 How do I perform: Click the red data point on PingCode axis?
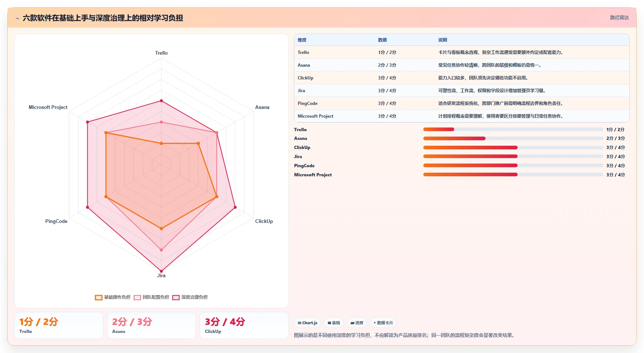pyautogui.click(x=87, y=207)
